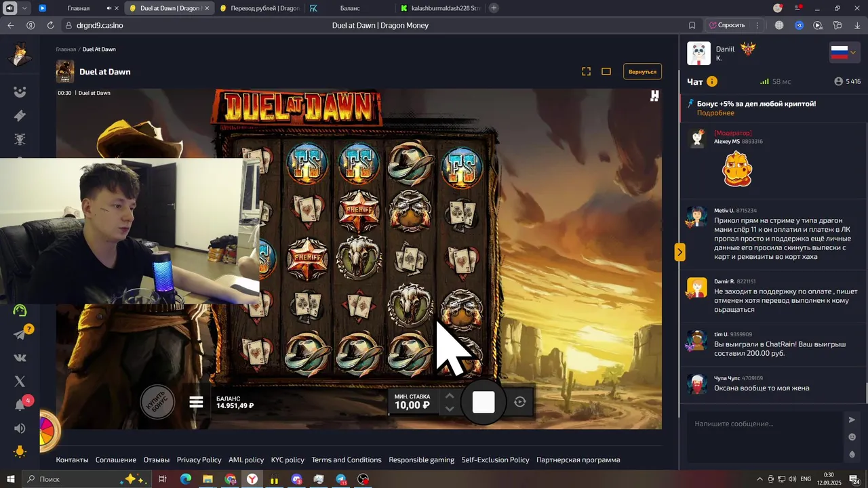Switch to the Баланс browser tab
This screenshot has height=488, width=868.
[x=349, y=8]
